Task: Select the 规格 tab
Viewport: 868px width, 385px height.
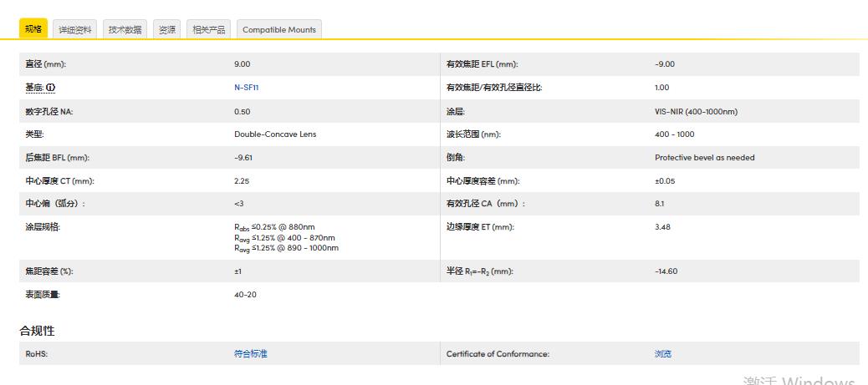Action: click(33, 28)
